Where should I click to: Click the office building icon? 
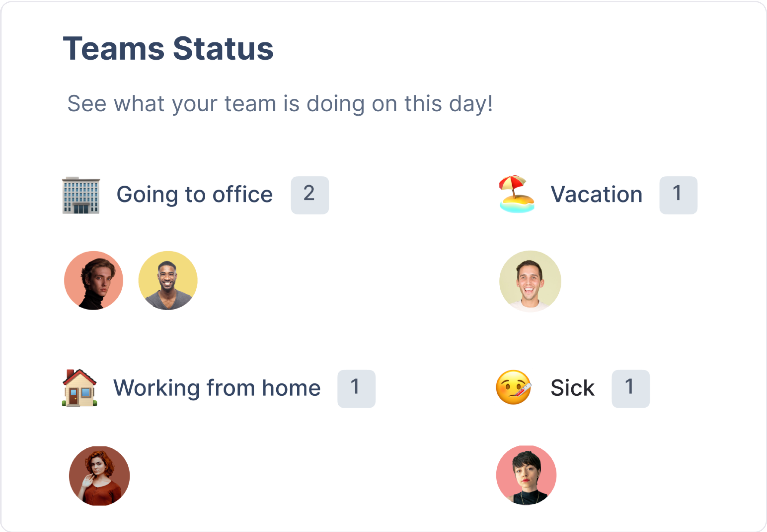pyautogui.click(x=81, y=195)
